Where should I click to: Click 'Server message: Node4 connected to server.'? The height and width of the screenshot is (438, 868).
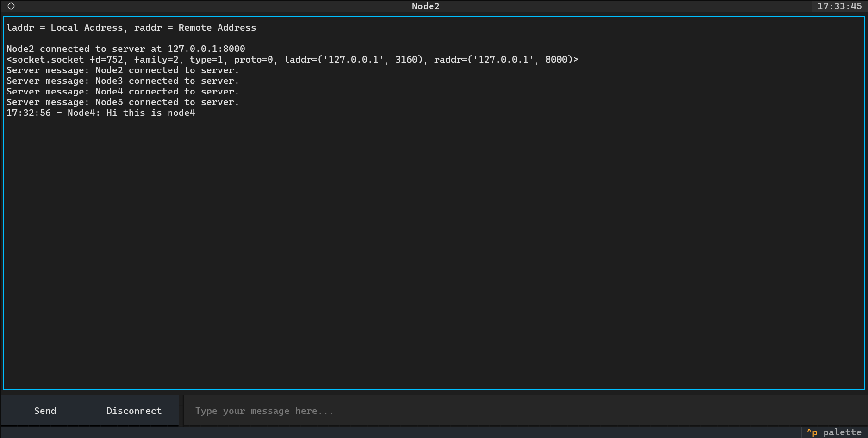point(123,91)
